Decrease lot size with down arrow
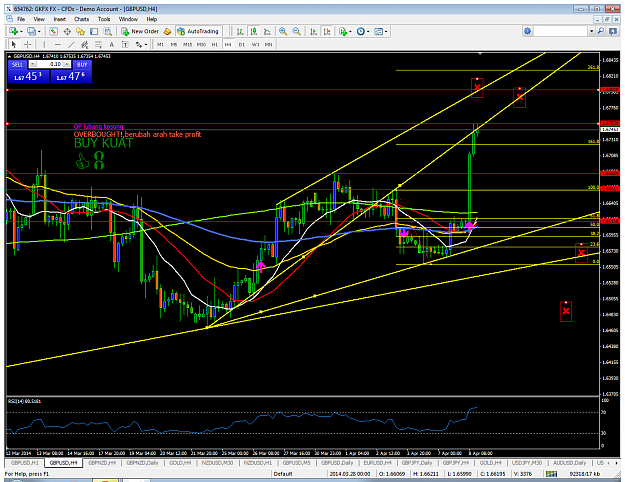Image resolution: width=625 pixels, height=482 pixels. 33,64
